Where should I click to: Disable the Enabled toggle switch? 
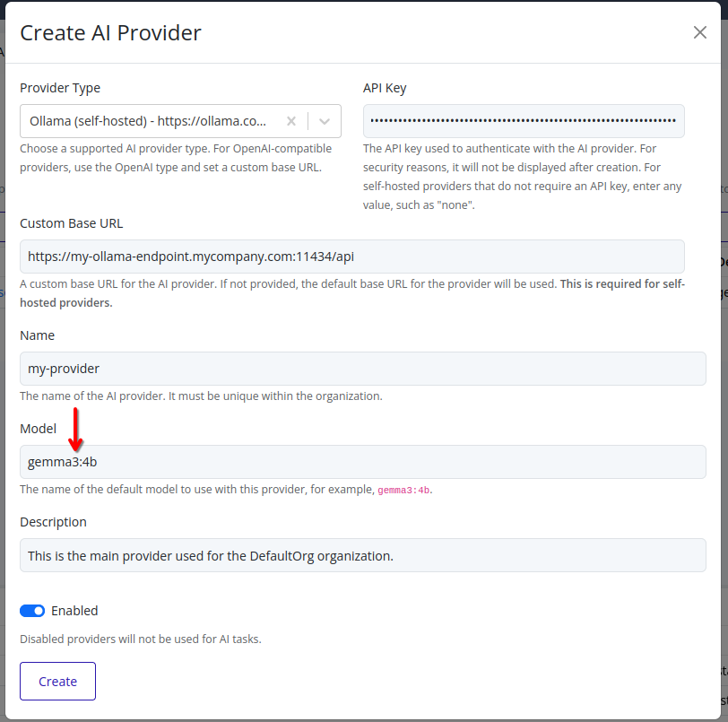pyautogui.click(x=32, y=611)
